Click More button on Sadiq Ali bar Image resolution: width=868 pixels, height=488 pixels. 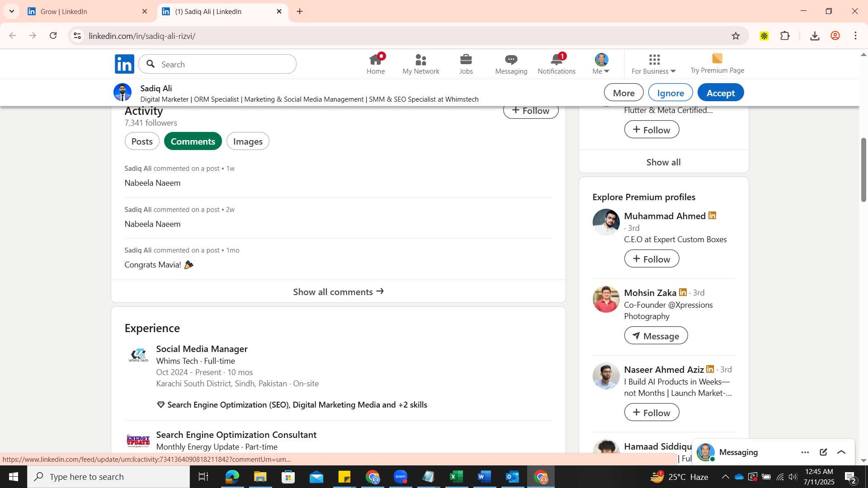pos(623,93)
